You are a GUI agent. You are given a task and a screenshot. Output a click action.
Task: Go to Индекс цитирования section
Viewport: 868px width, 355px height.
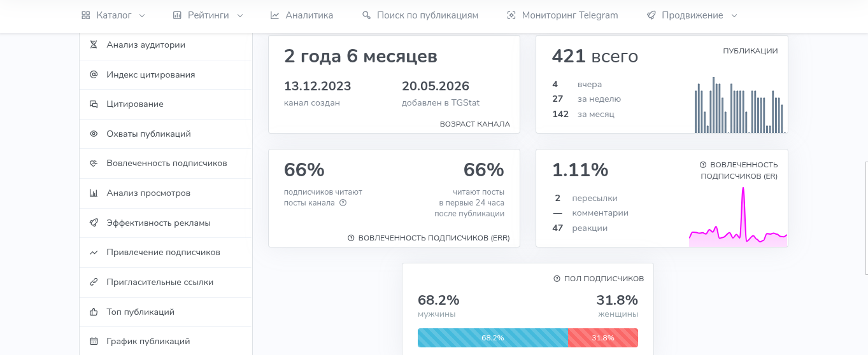click(x=166, y=74)
